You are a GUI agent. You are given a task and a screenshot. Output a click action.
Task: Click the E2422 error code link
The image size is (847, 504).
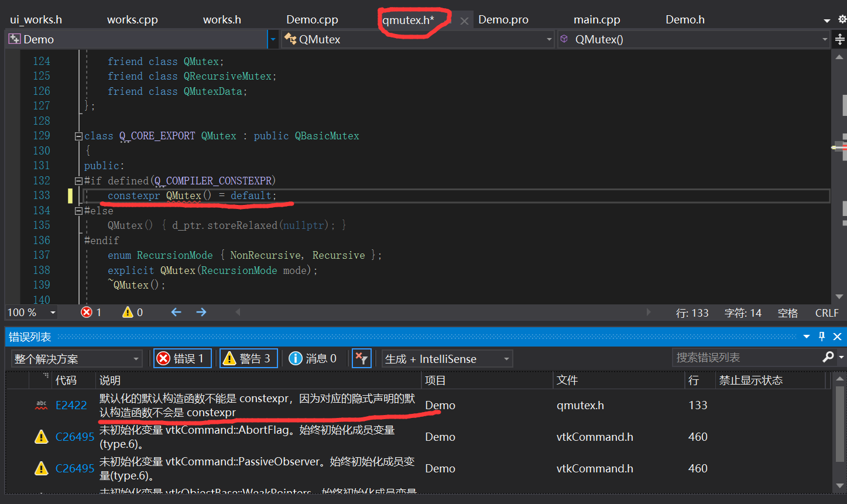(71, 404)
